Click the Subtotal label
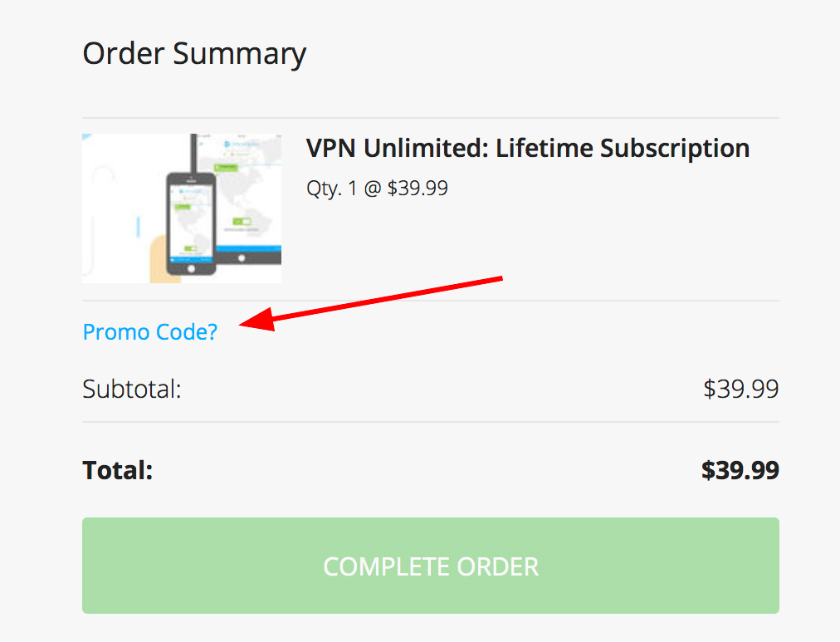Screen dimensions: 840x642 tap(132, 389)
